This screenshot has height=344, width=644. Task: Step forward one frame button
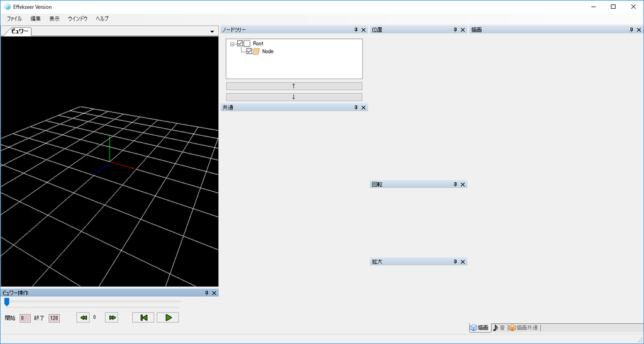click(x=112, y=318)
